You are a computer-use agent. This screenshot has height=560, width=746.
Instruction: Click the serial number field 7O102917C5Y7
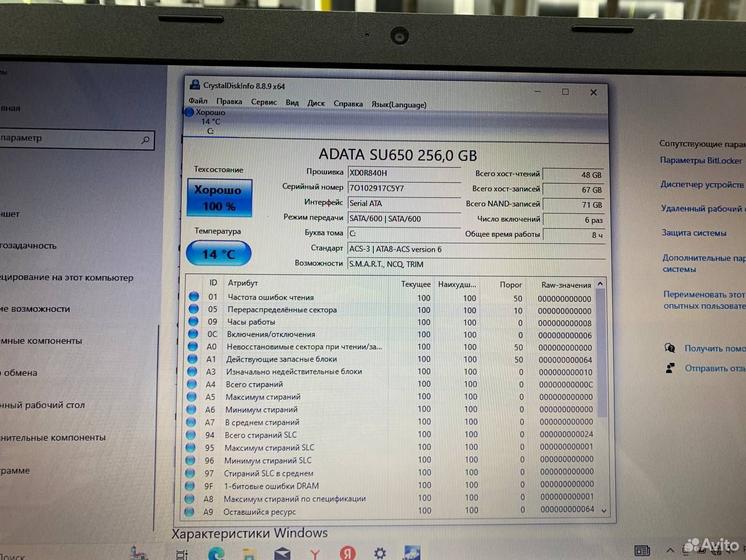(404, 188)
